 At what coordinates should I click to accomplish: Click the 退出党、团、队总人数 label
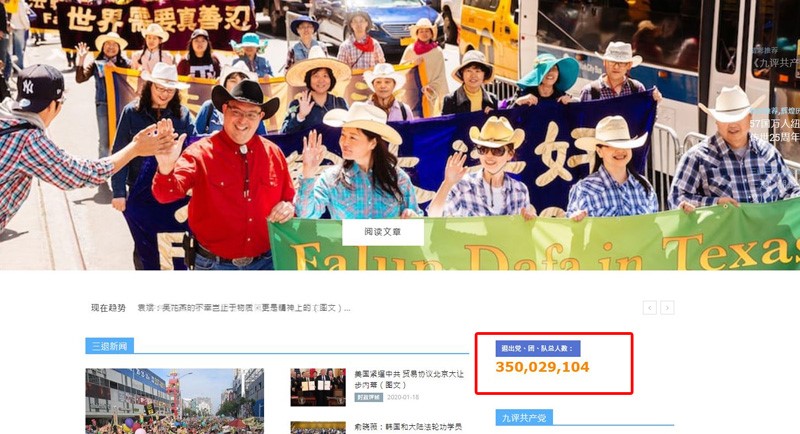pyautogui.click(x=538, y=348)
